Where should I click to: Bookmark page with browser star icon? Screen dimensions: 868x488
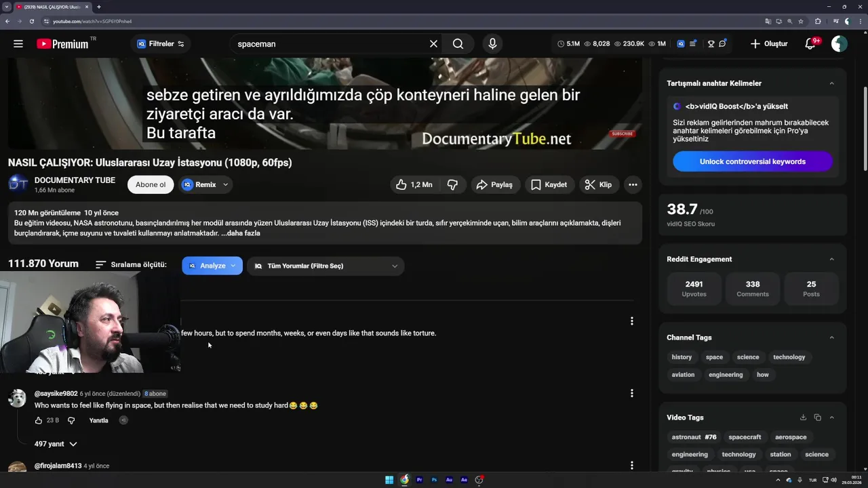pyautogui.click(x=802, y=21)
